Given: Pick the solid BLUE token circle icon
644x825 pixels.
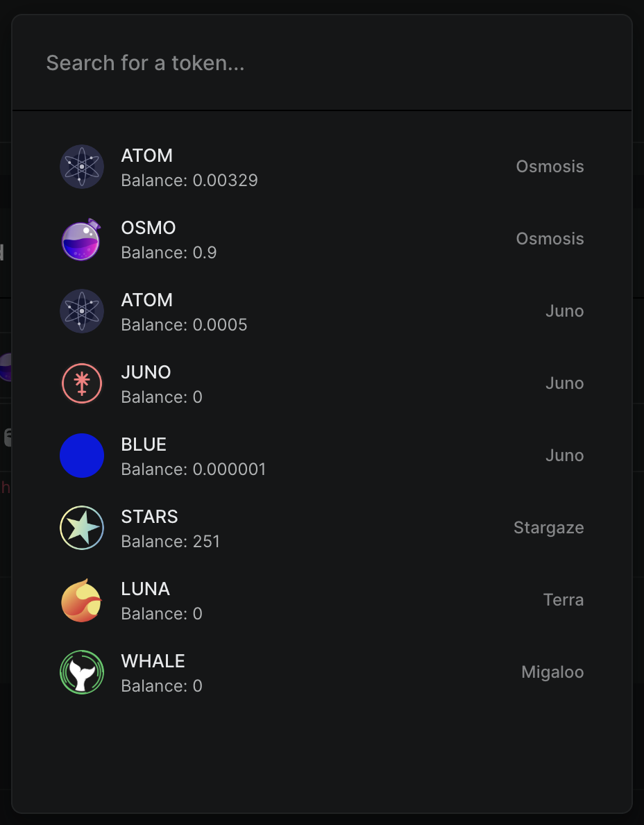Looking at the screenshot, I should point(82,456).
